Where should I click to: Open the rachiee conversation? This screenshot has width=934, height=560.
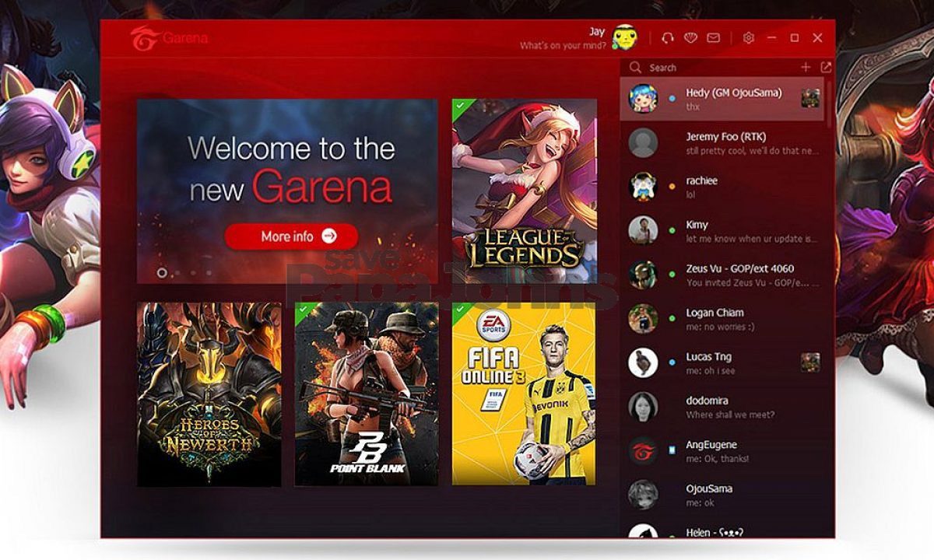point(723,187)
